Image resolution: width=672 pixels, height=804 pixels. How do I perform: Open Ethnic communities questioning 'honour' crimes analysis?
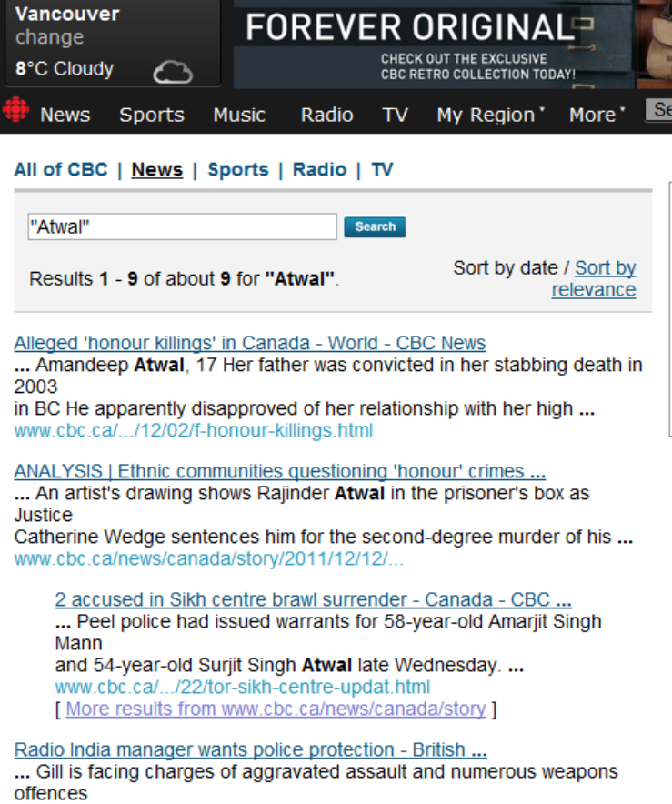tap(279, 471)
